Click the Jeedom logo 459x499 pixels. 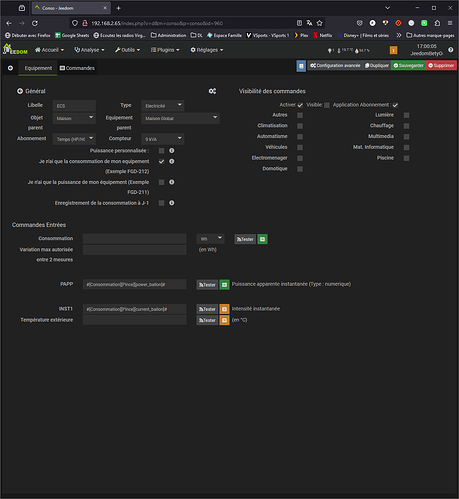click(x=15, y=49)
